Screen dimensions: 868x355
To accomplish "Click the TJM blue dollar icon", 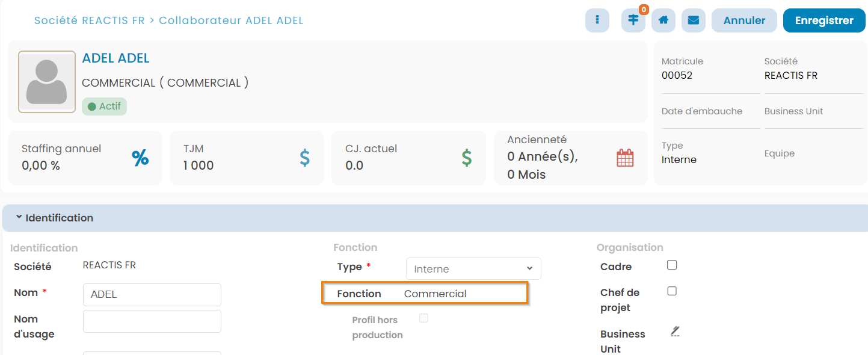I will [x=305, y=158].
